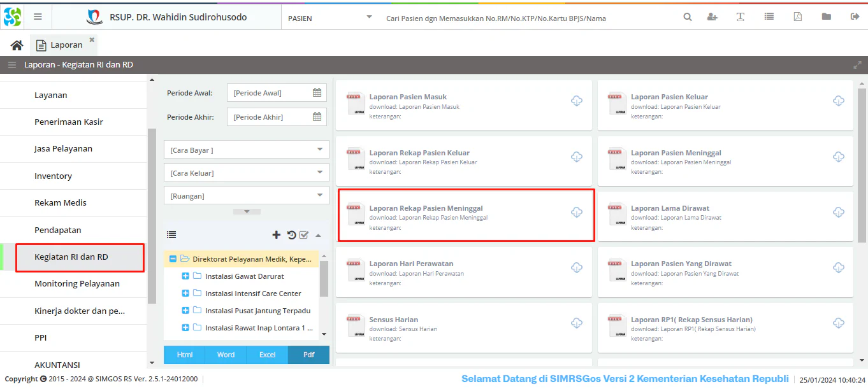Click the logout icon in top bar
Viewport: 868px width, 389px height.
point(855,17)
